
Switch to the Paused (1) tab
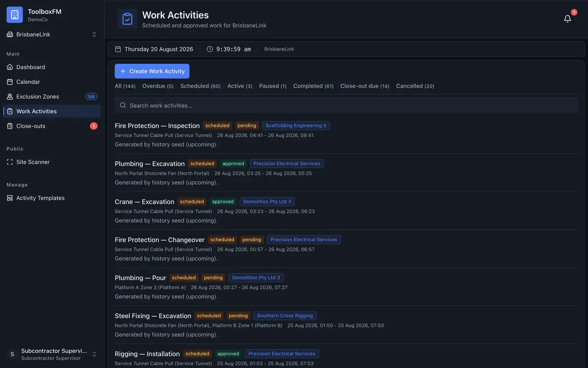point(273,86)
